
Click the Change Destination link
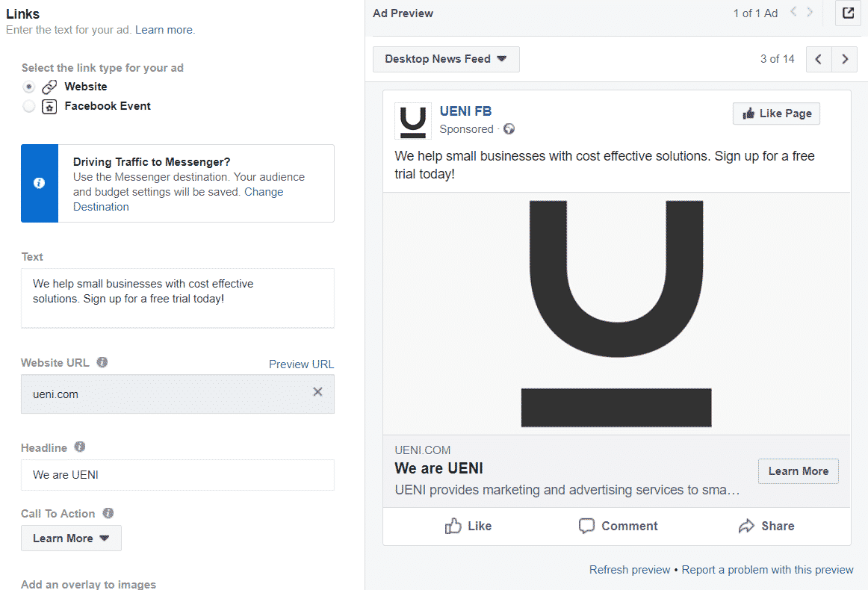click(x=179, y=199)
